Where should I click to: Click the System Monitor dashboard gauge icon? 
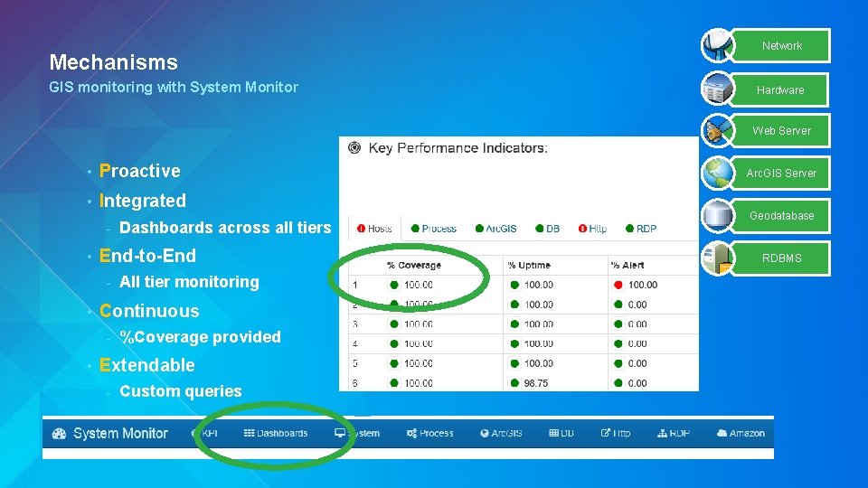60,434
